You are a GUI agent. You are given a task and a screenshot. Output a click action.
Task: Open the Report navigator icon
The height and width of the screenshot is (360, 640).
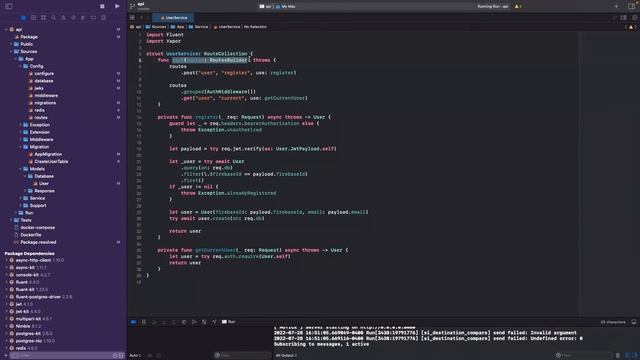point(103,18)
